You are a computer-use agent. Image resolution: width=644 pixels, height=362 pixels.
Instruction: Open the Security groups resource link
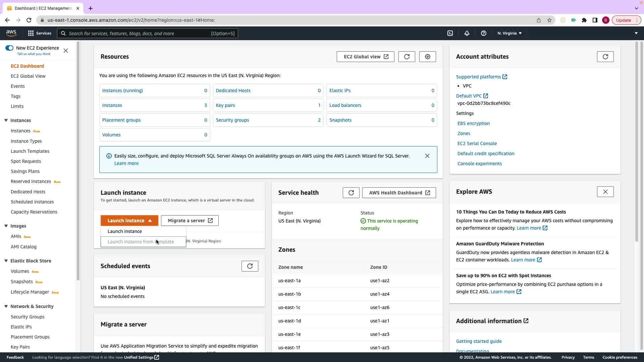(232, 120)
